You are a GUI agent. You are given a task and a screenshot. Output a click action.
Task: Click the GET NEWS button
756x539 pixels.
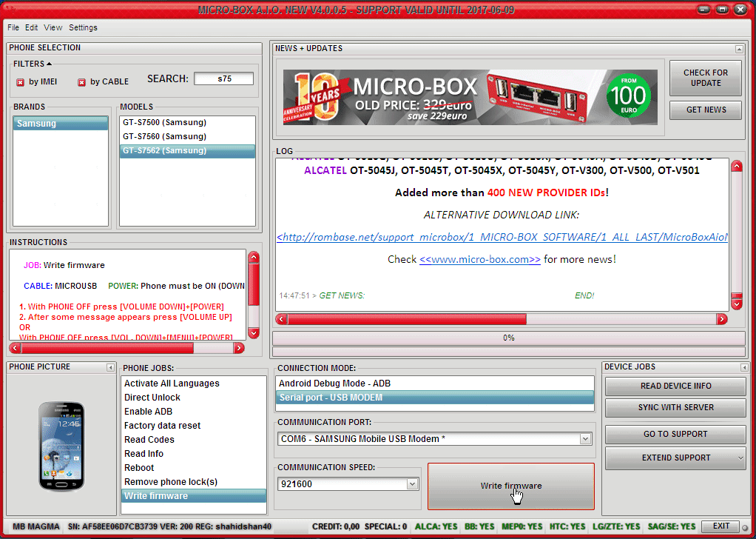coord(706,110)
